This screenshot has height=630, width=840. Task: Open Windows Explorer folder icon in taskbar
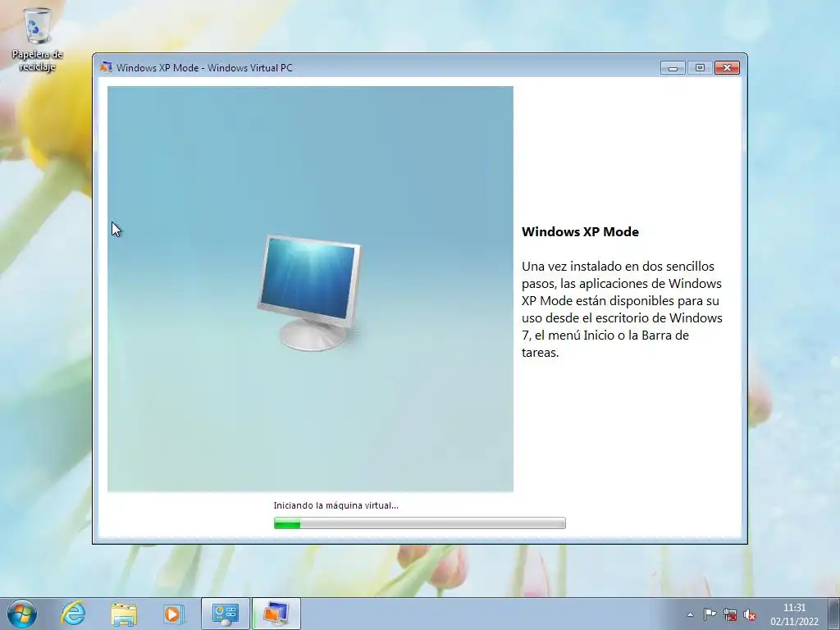tap(124, 614)
